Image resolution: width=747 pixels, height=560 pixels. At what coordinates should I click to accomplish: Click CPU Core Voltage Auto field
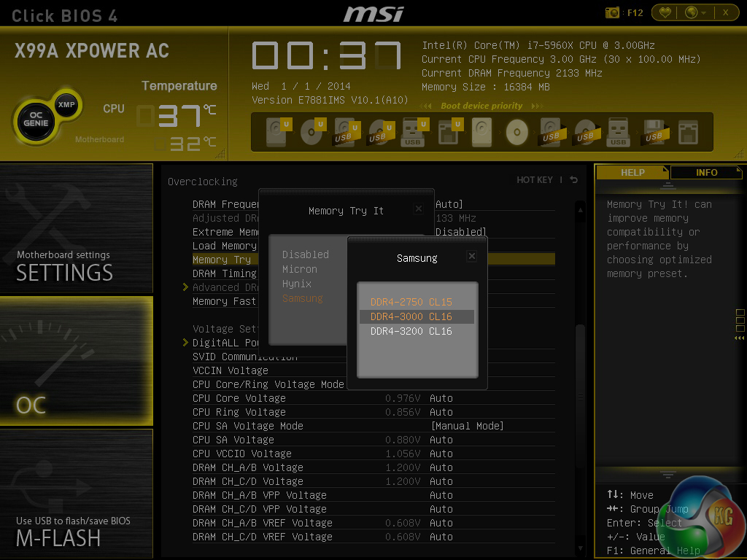tap(441, 398)
